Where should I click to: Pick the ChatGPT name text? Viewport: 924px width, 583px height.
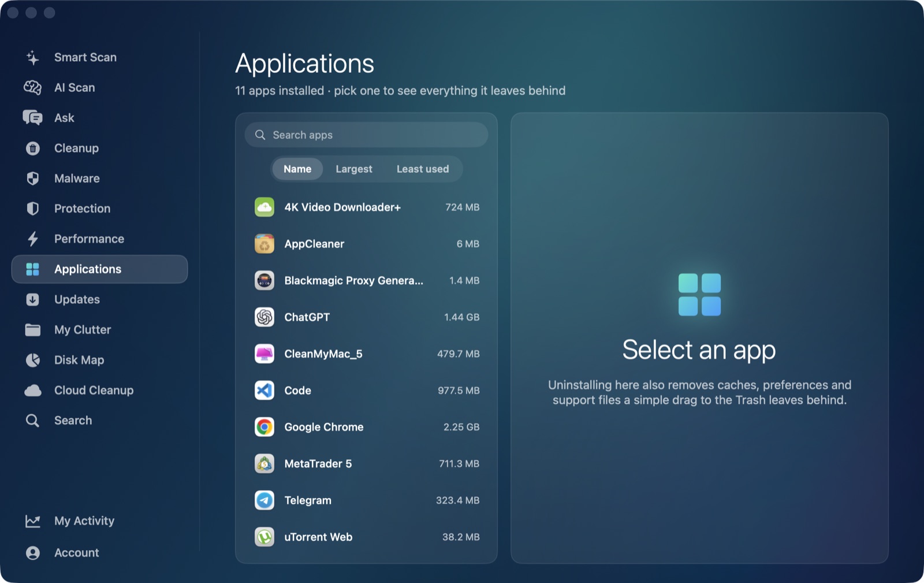pos(307,317)
